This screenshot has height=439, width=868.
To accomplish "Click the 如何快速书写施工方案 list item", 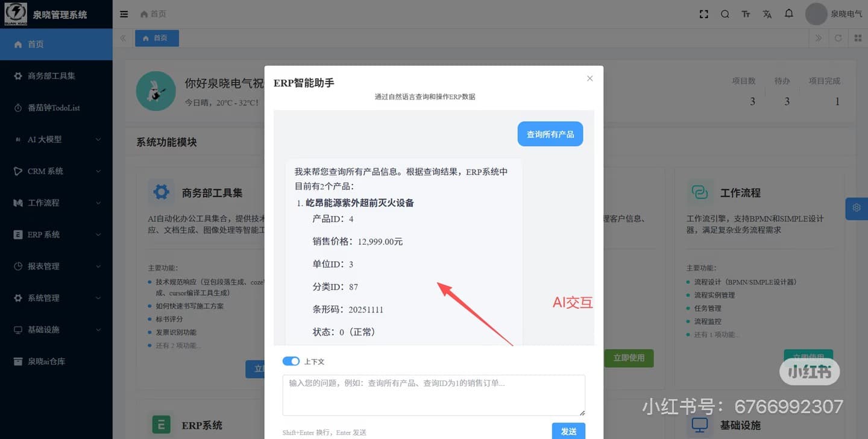I will (x=190, y=306).
